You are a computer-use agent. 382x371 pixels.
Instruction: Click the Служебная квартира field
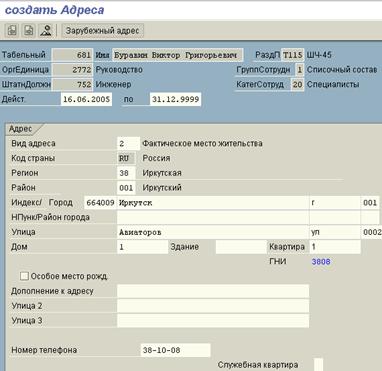(318, 364)
